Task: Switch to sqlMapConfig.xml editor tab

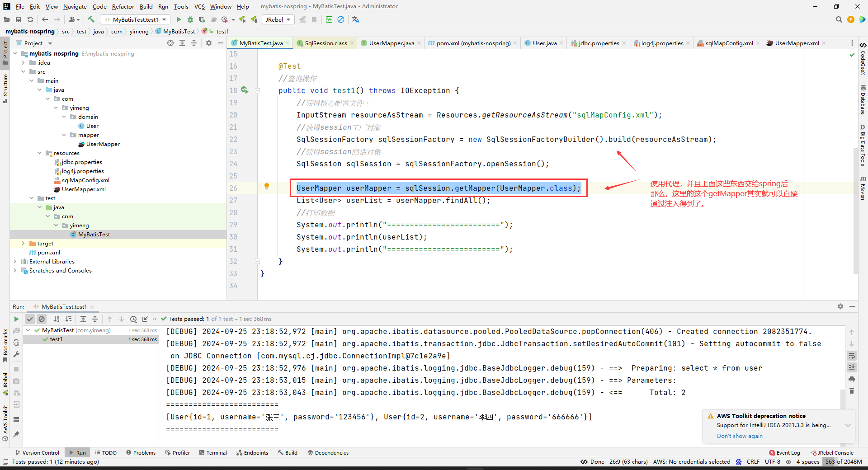Action: coord(729,43)
